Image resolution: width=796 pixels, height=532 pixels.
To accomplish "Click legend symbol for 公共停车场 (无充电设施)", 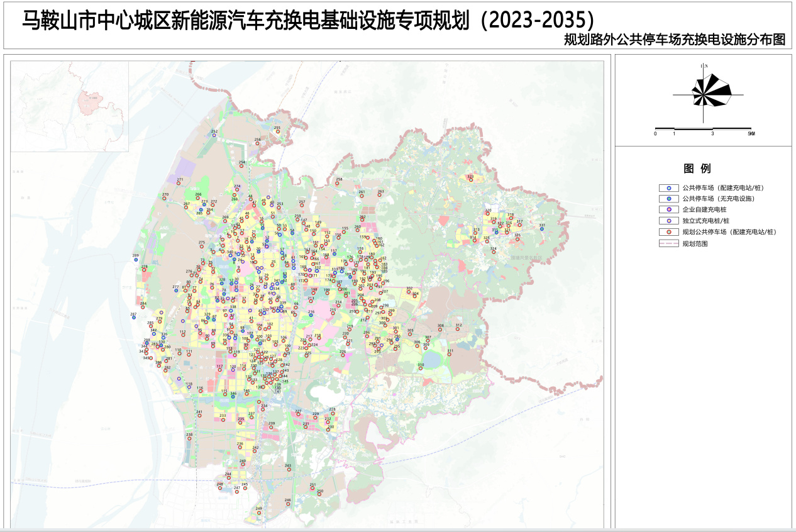I will (x=668, y=199).
